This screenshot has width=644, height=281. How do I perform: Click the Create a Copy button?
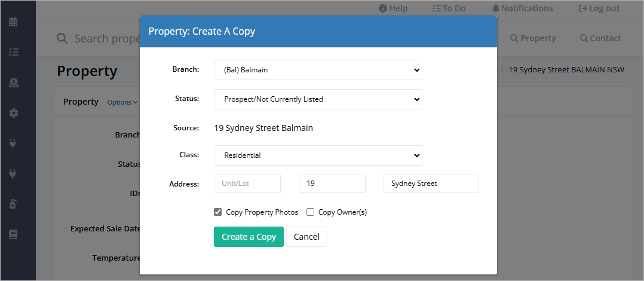coord(249,237)
